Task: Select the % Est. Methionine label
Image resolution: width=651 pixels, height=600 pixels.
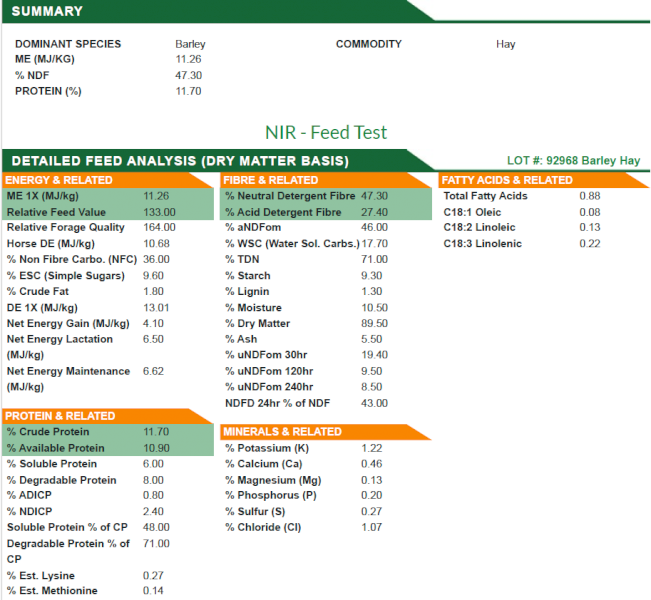Action: pyautogui.click(x=50, y=591)
